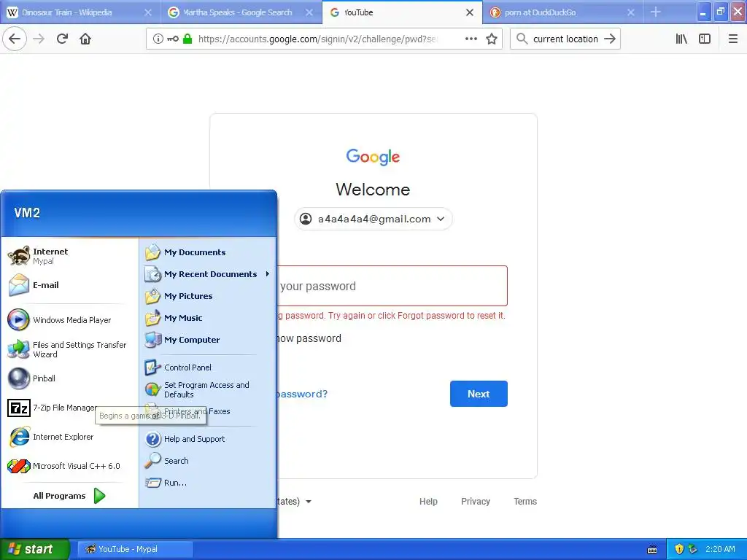
Task: Launch Windows Media Player
Action: [69, 320]
